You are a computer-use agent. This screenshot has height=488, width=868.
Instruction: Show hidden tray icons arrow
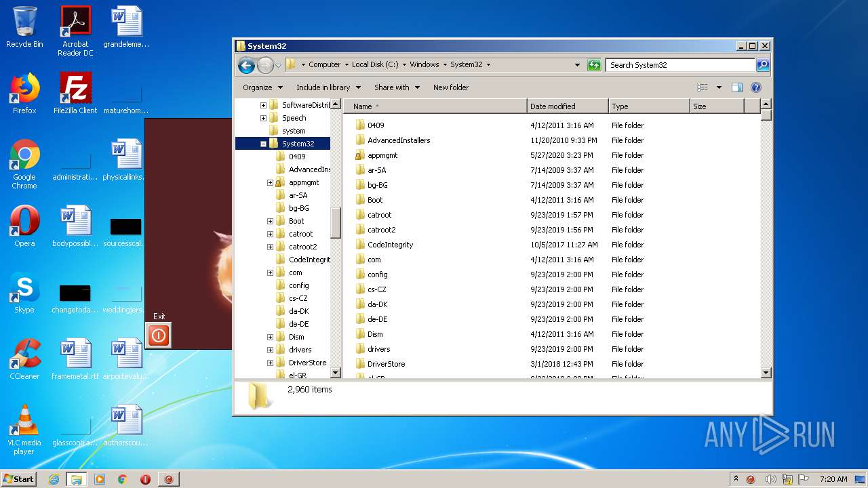point(737,479)
